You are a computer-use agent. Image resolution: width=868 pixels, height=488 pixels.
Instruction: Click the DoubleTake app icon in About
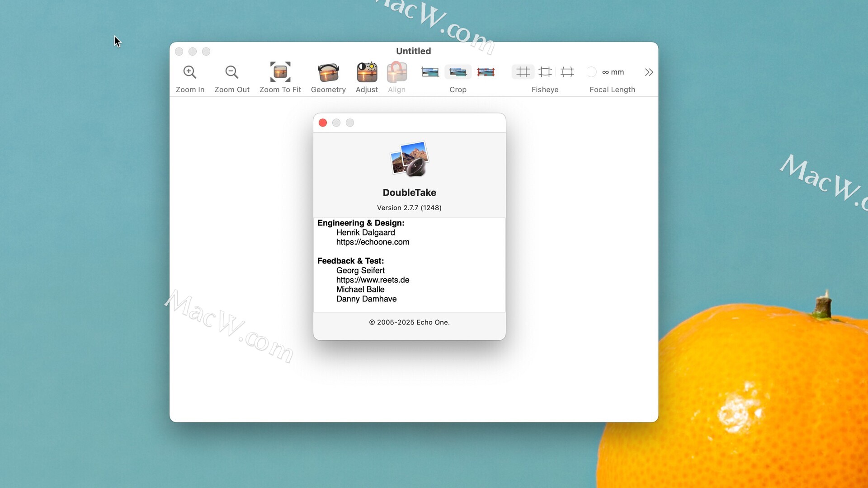pyautogui.click(x=410, y=159)
